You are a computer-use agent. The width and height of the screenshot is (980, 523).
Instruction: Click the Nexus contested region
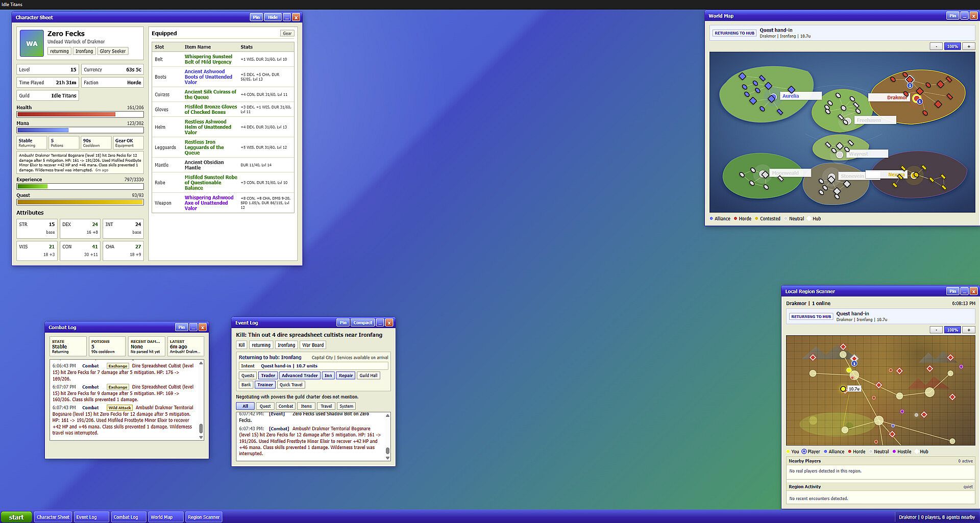pyautogui.click(x=915, y=175)
